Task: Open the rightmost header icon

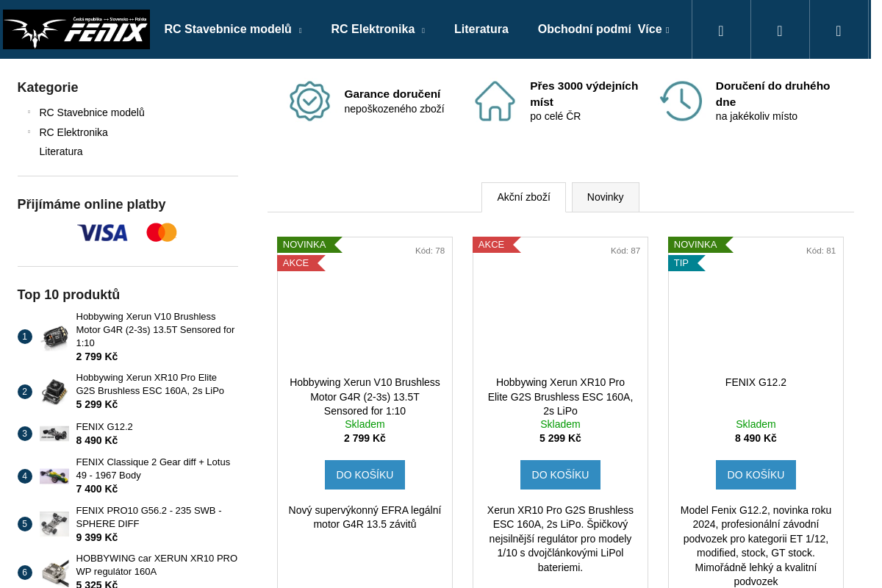Action: 839,30
